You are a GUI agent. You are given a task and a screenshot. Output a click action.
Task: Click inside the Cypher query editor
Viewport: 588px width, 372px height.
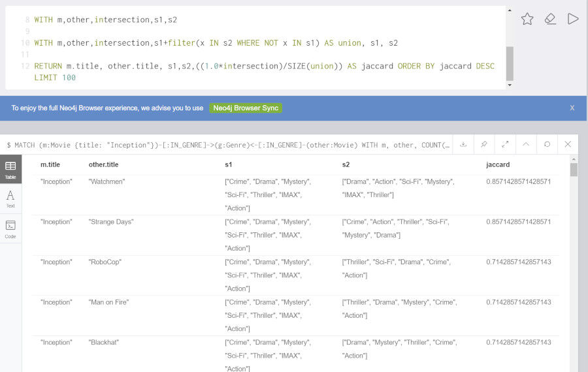(x=255, y=48)
